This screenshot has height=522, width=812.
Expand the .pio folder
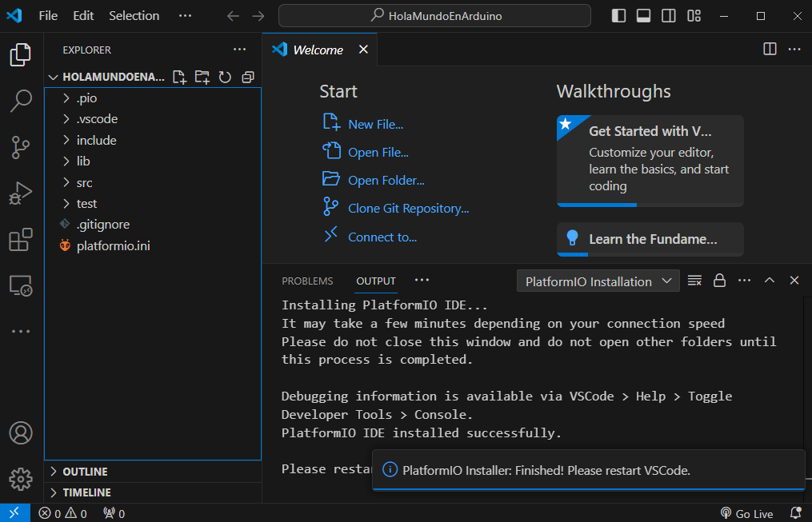pos(153,98)
